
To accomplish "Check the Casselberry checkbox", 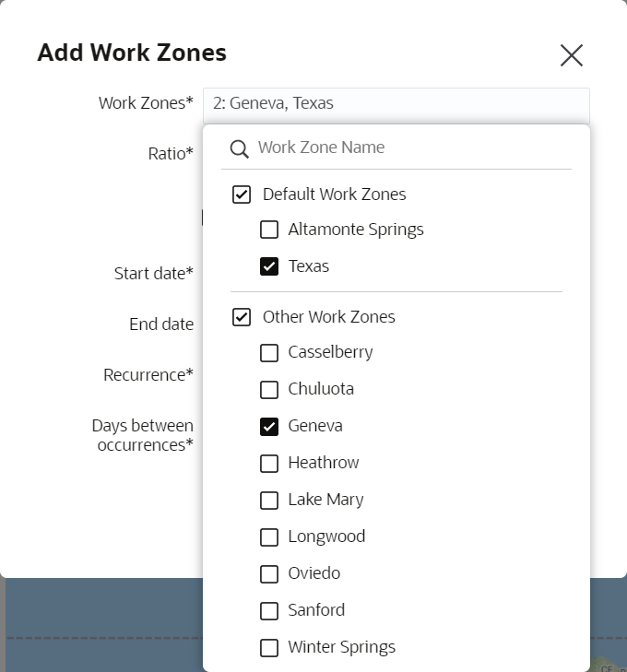I will pos(269,352).
